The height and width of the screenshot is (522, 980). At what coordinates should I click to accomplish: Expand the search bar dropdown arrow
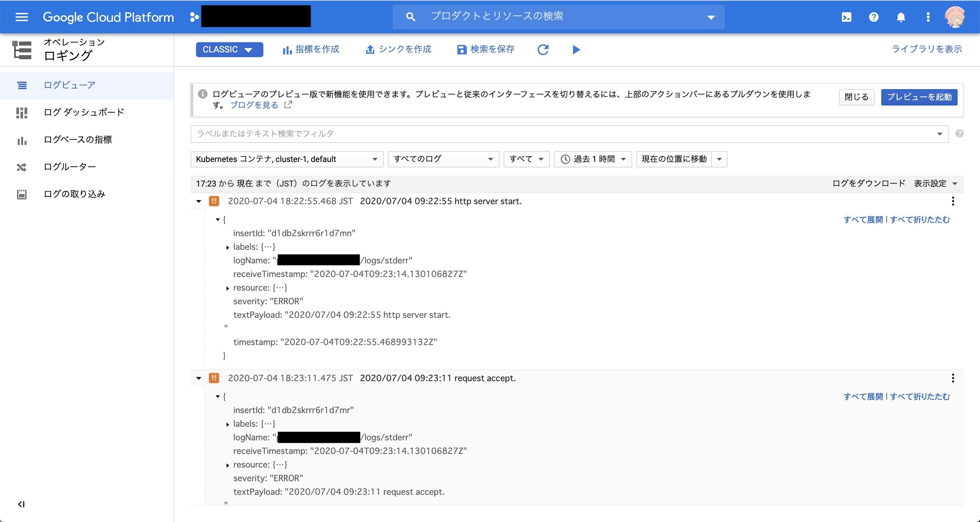pos(710,17)
